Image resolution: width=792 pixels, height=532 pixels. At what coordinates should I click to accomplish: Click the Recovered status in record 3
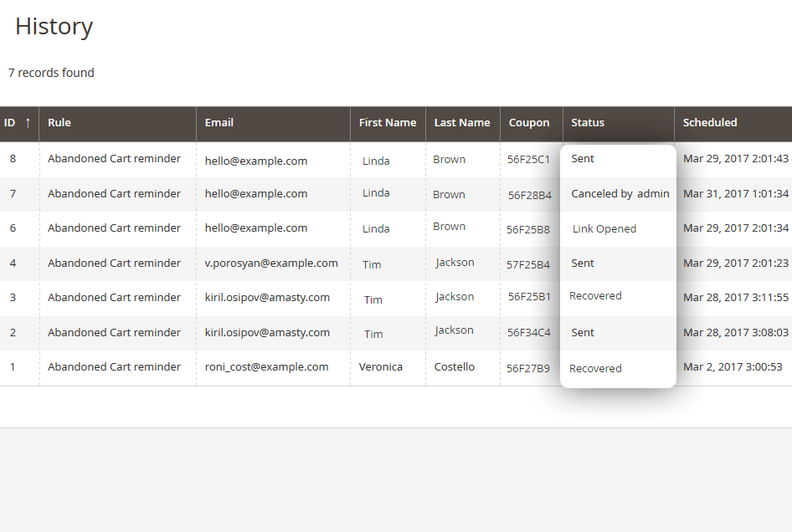(x=595, y=296)
